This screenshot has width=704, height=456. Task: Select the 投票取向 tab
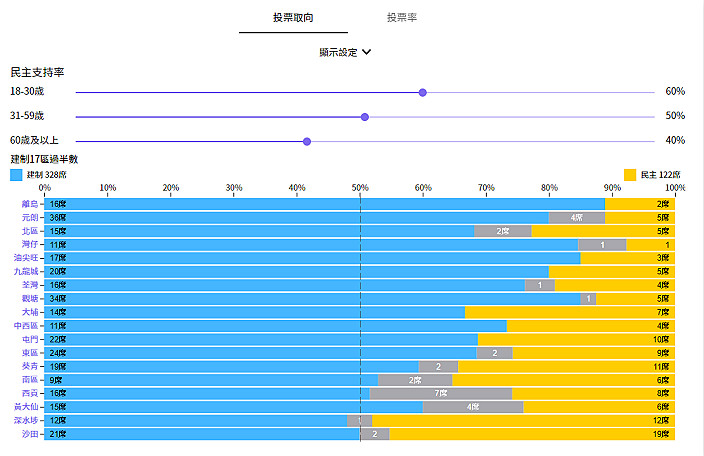tap(293, 18)
